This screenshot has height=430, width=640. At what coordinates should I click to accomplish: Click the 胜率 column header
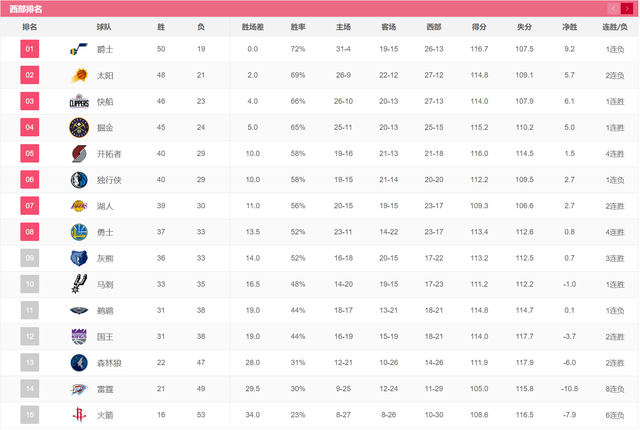tap(298, 27)
